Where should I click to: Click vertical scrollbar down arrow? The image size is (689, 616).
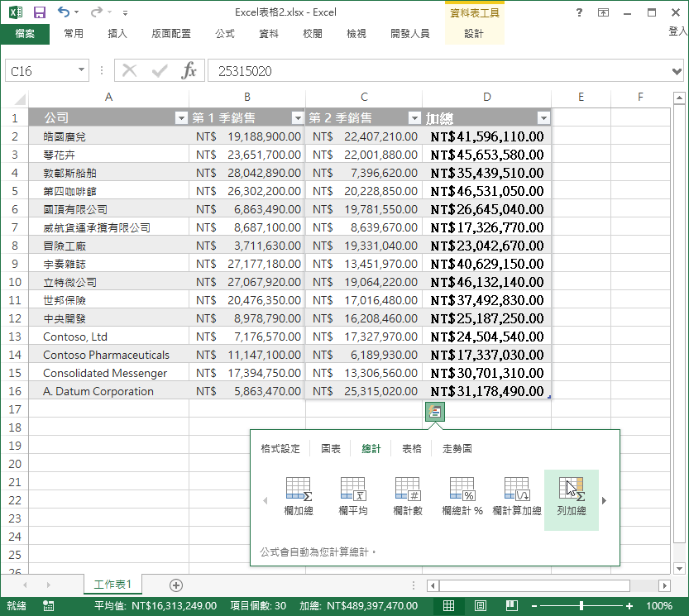pyautogui.click(x=679, y=569)
